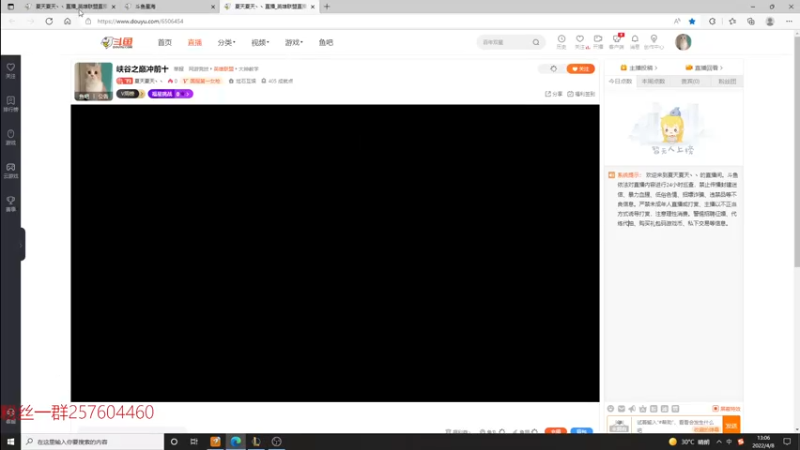The image size is (800, 450).
Task: Click the crown icon in chat toolbar
Action: tap(643, 409)
